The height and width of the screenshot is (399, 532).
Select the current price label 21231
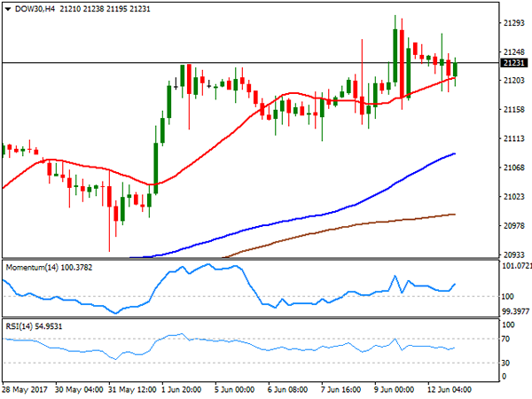pos(513,63)
